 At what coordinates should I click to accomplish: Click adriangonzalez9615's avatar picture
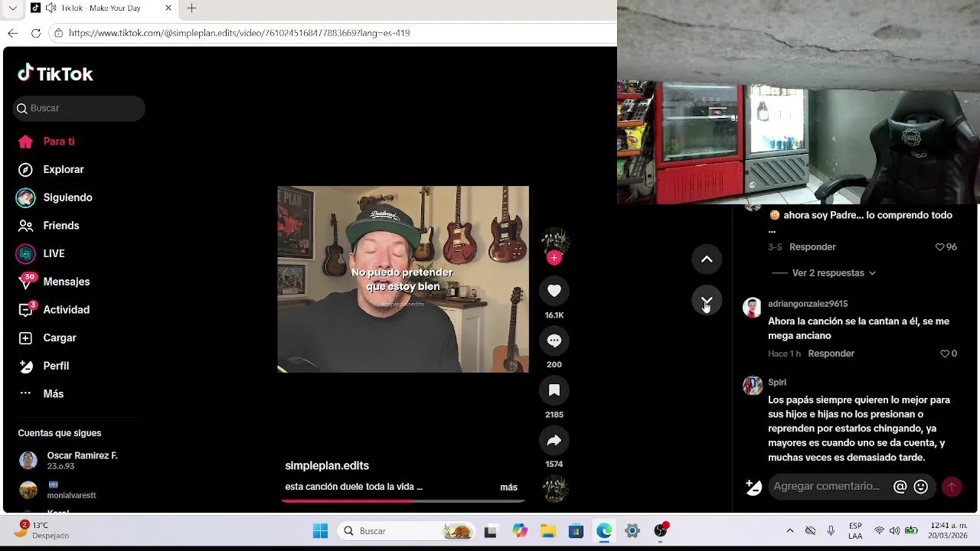point(753,308)
